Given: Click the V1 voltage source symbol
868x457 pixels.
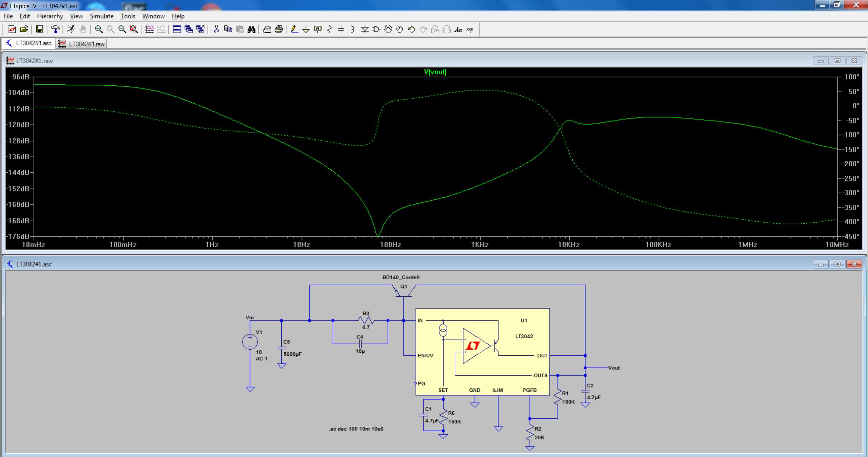Looking at the screenshot, I should tap(250, 342).
